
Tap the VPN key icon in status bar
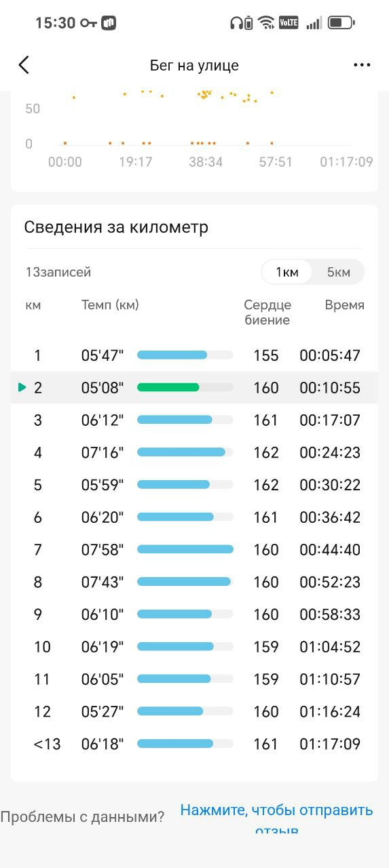88,23
